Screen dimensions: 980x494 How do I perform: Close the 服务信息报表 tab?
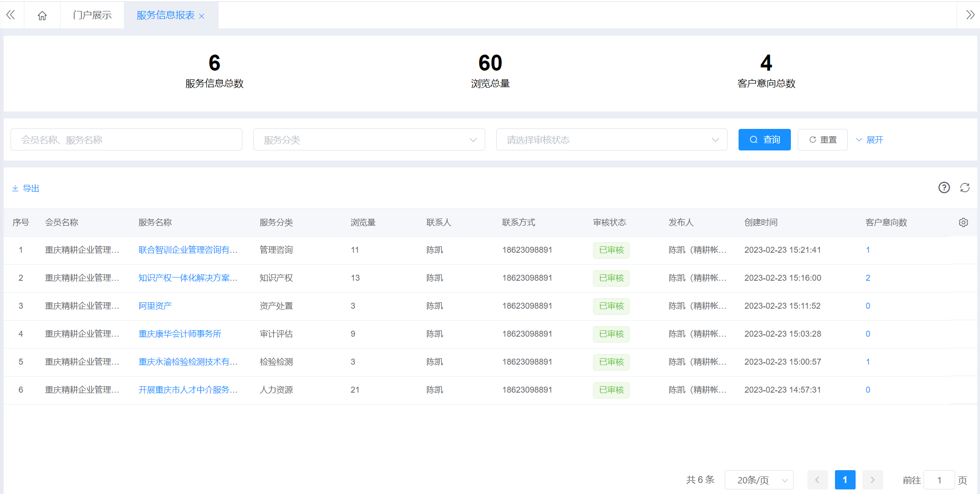click(202, 16)
